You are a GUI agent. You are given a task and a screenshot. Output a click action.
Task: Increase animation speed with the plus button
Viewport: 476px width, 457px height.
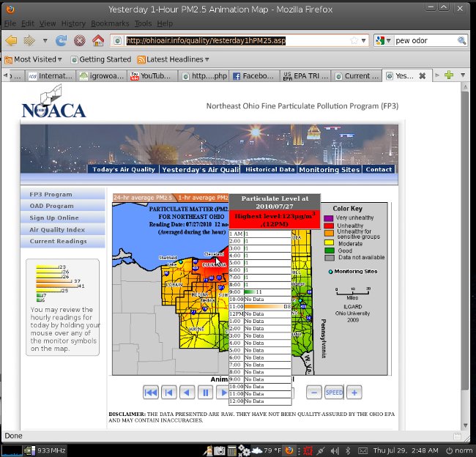click(x=354, y=393)
